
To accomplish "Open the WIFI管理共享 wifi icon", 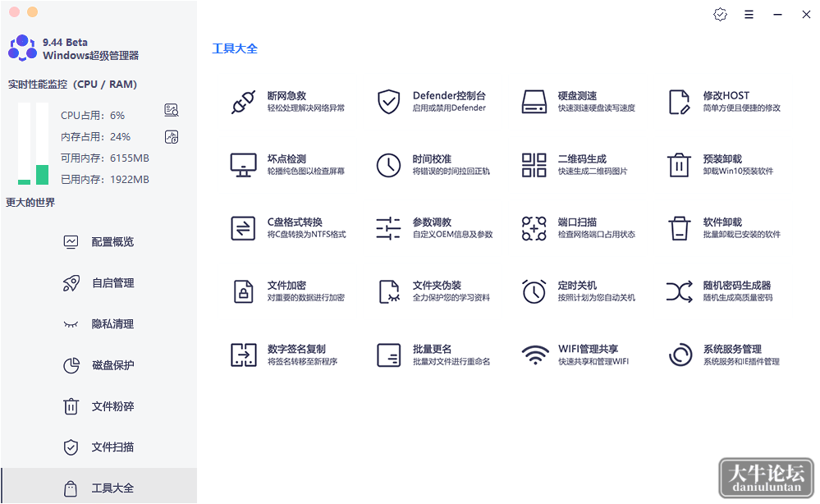I will (x=535, y=355).
